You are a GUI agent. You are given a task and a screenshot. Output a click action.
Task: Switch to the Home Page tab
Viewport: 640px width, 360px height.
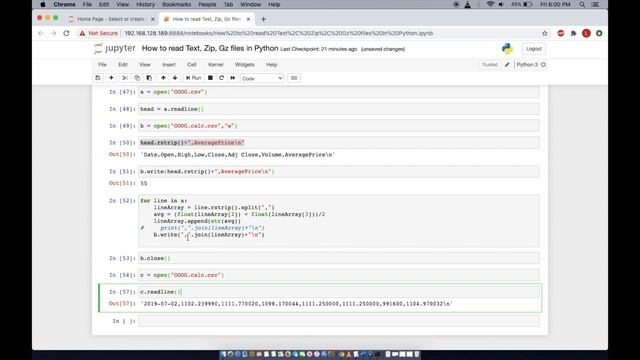110,19
